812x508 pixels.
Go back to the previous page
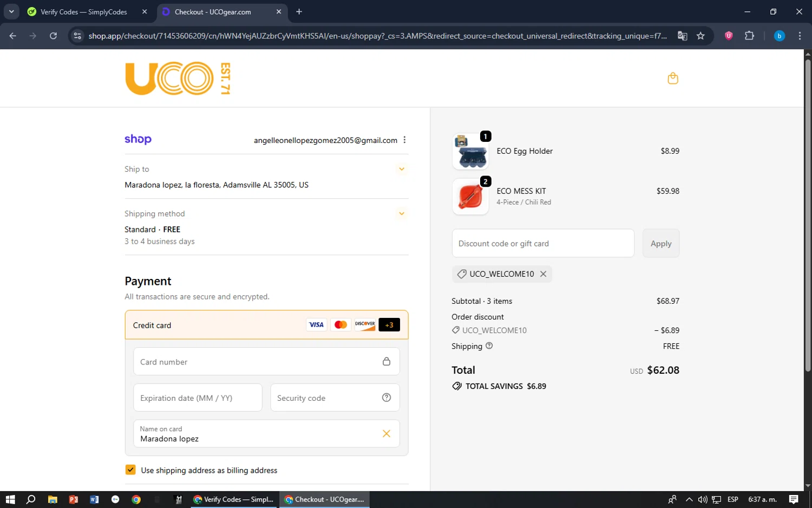13,36
